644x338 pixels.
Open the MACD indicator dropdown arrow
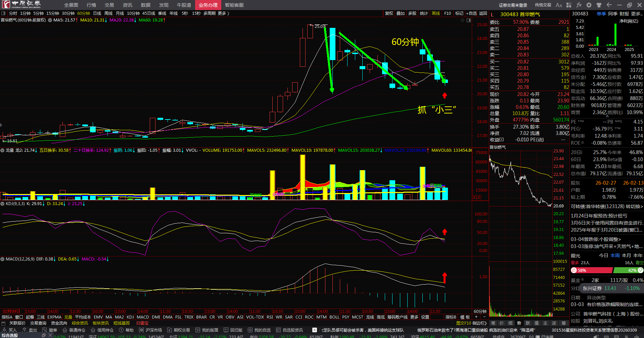click(3, 259)
